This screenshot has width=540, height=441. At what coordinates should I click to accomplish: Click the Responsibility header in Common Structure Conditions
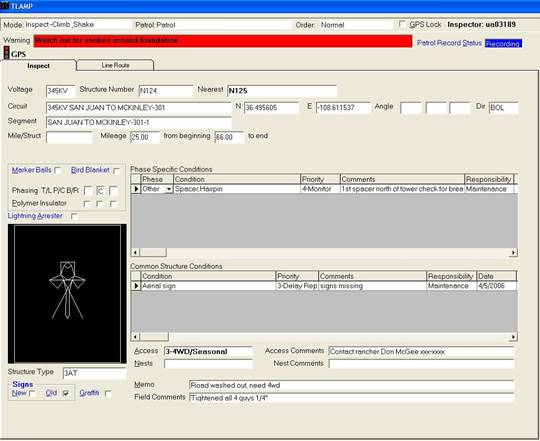(x=451, y=276)
